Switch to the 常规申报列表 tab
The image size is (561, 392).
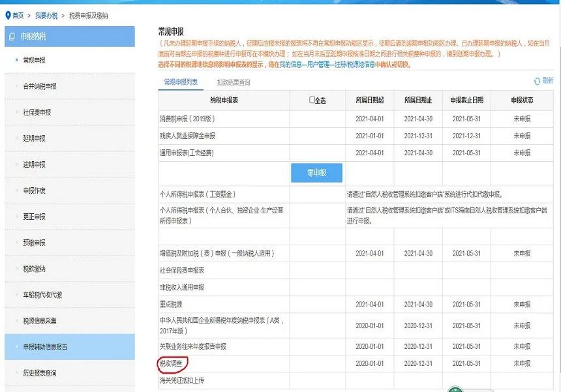click(x=181, y=82)
